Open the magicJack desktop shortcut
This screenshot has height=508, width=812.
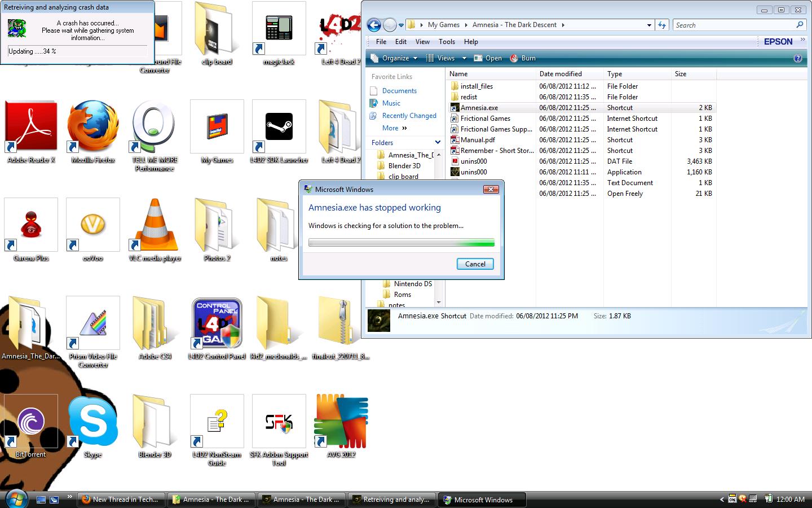coord(279,29)
